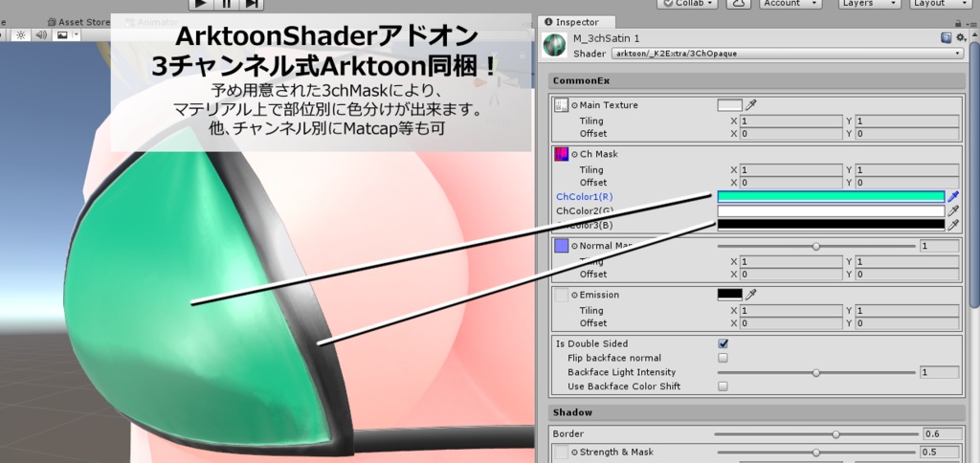This screenshot has height=463, width=980.
Task: Open the material help reference icon
Action: pyautogui.click(x=947, y=38)
